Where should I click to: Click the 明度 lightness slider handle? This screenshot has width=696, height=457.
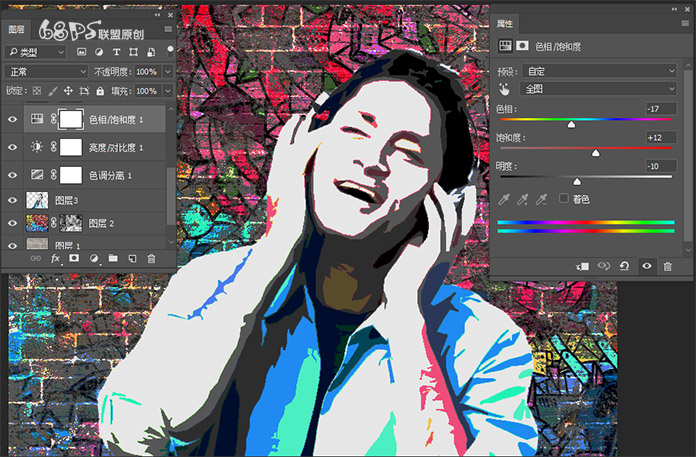click(577, 181)
